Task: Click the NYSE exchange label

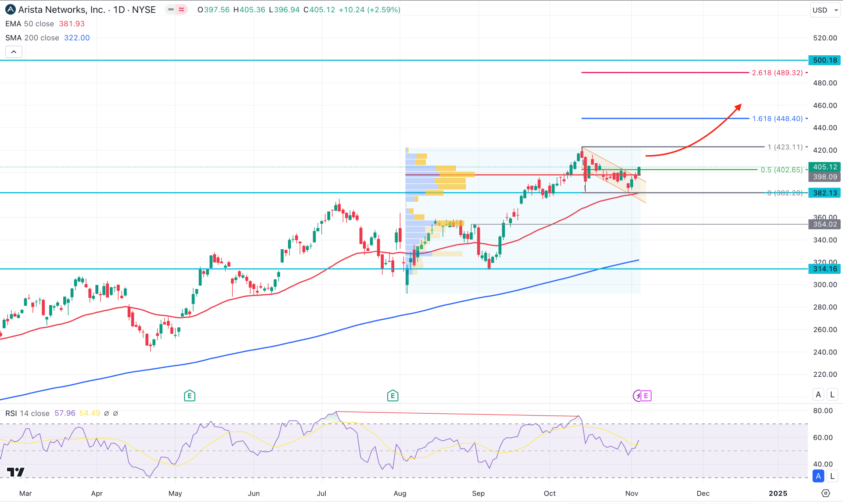Action: point(144,10)
